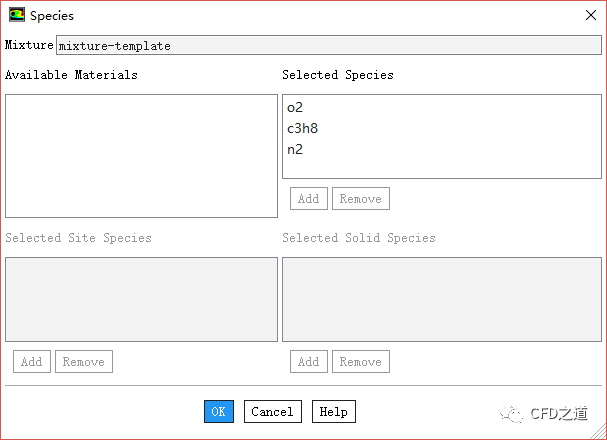Hit Add under Selected Solid Species
607x440 pixels.
coord(309,361)
